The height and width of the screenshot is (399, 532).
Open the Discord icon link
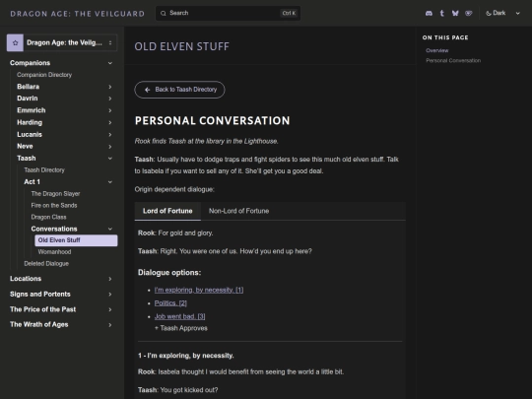[x=429, y=13]
